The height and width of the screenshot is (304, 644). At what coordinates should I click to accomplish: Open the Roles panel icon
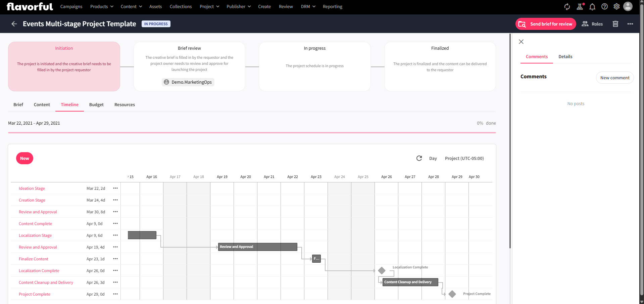pos(585,24)
